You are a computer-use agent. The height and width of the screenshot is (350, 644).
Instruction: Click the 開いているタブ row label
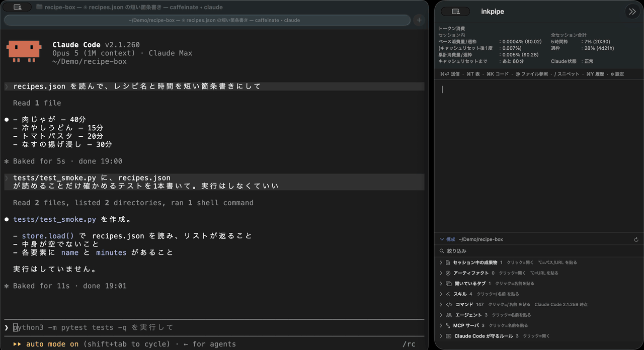(470, 284)
